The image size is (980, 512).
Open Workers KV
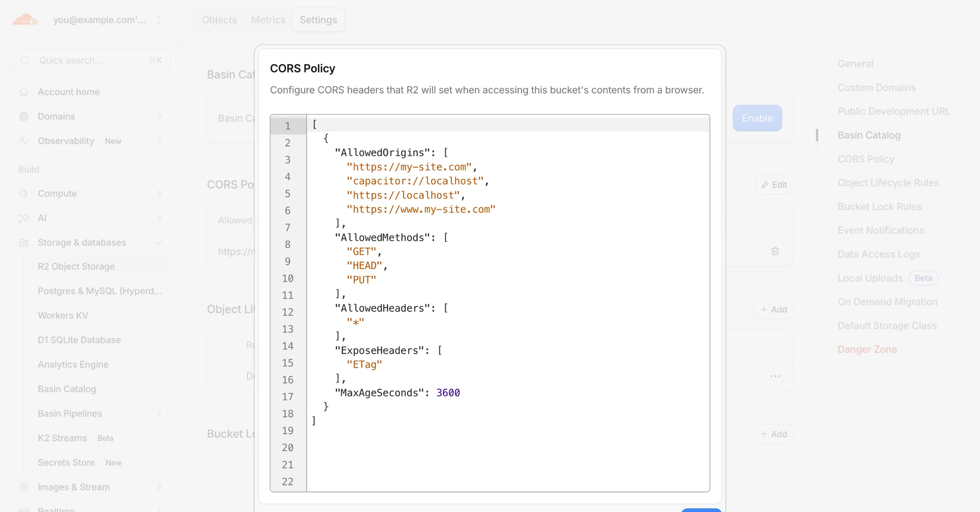(63, 316)
